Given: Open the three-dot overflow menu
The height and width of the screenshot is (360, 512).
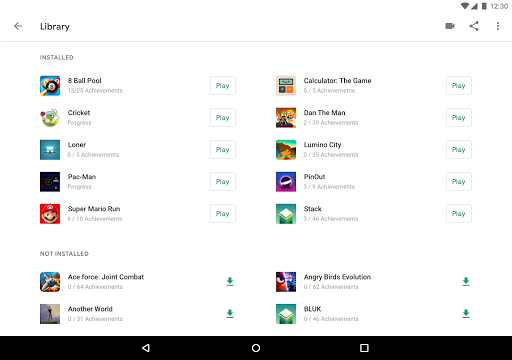Looking at the screenshot, I should click(x=498, y=26).
